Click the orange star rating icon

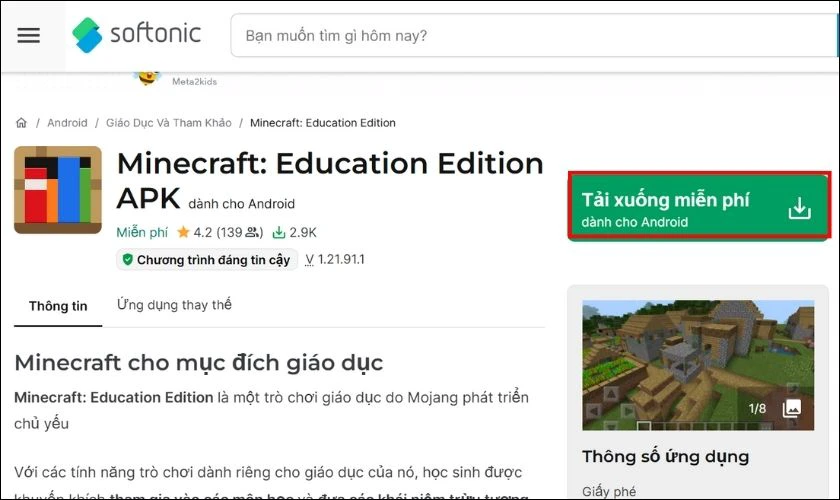(x=183, y=232)
